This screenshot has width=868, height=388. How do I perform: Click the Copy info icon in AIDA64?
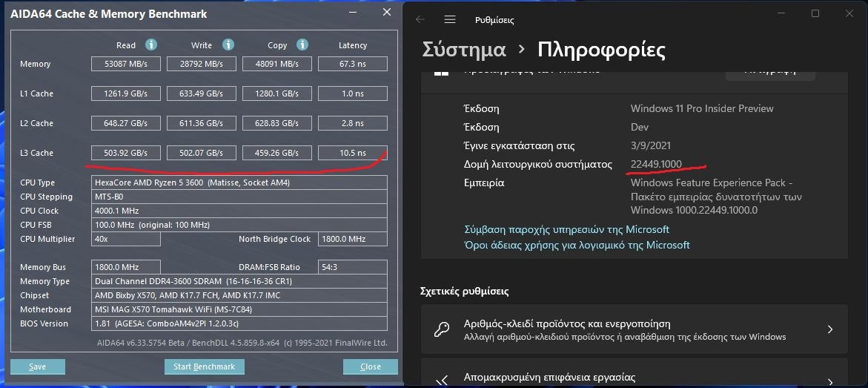[x=302, y=45]
